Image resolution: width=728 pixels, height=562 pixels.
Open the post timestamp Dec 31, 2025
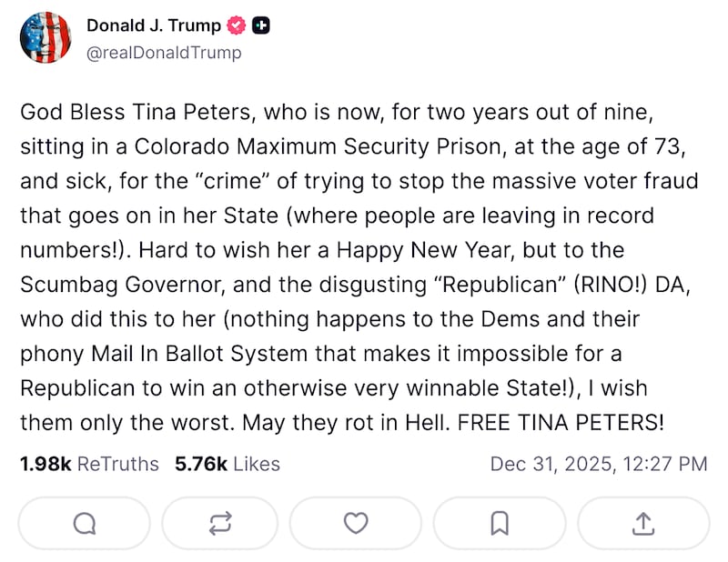pos(601,464)
